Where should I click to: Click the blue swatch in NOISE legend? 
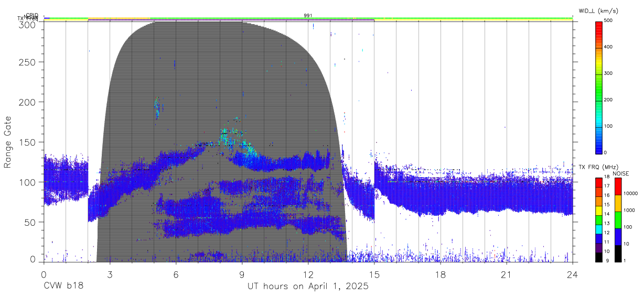coord(617,236)
